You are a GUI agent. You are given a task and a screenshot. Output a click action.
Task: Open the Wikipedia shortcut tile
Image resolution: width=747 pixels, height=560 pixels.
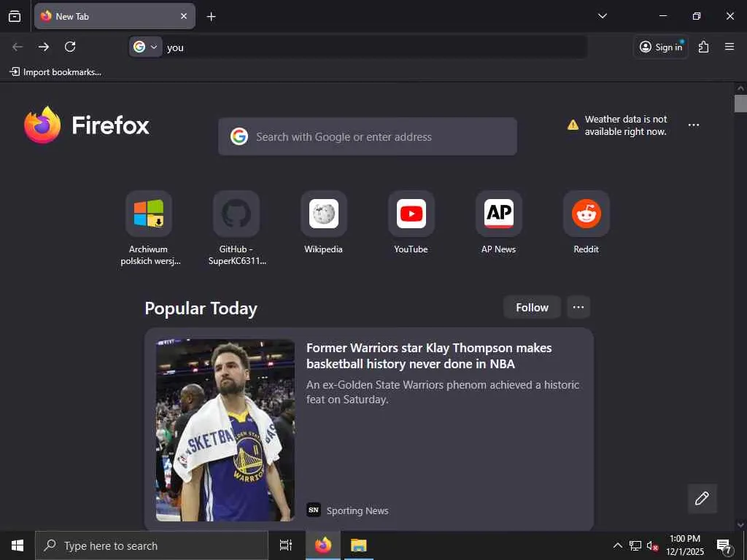323,222
